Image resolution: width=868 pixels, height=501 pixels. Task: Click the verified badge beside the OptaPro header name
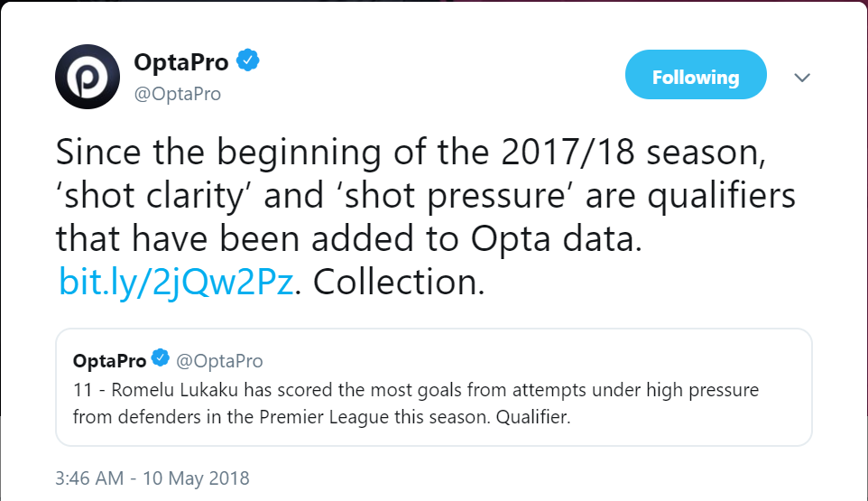248,60
